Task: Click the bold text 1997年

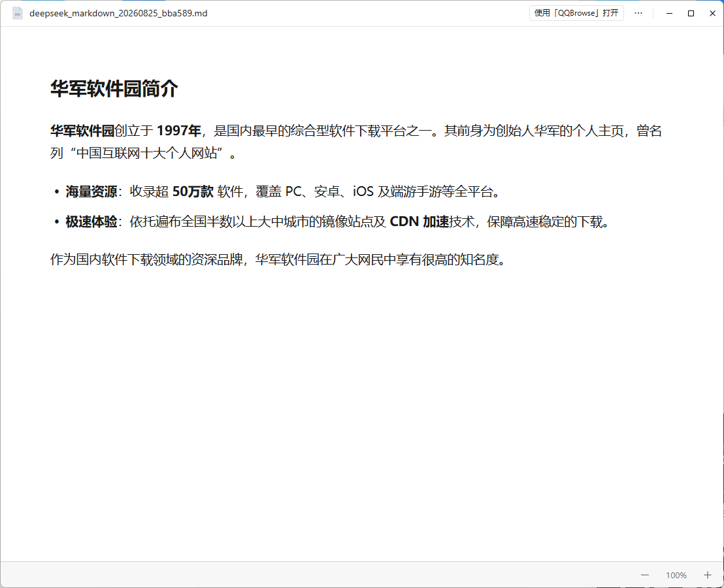Action: (x=178, y=131)
